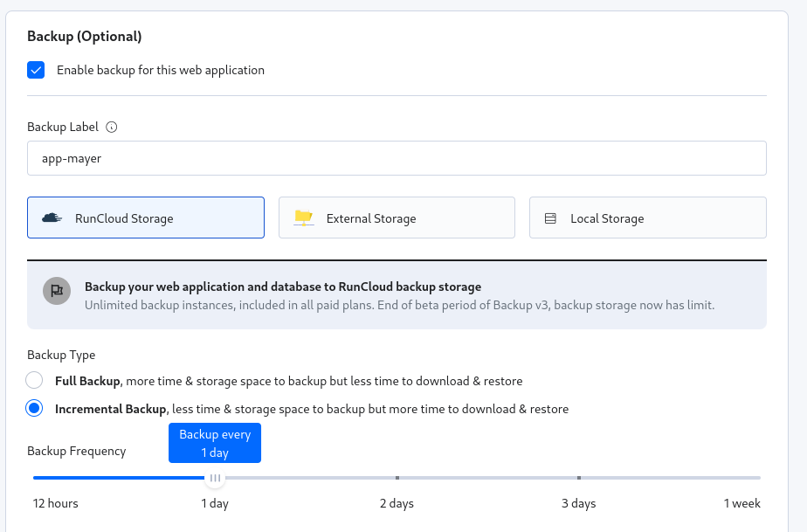Click the 12 hours frequency label
Viewport: 807px width, 532px height.
click(56, 503)
